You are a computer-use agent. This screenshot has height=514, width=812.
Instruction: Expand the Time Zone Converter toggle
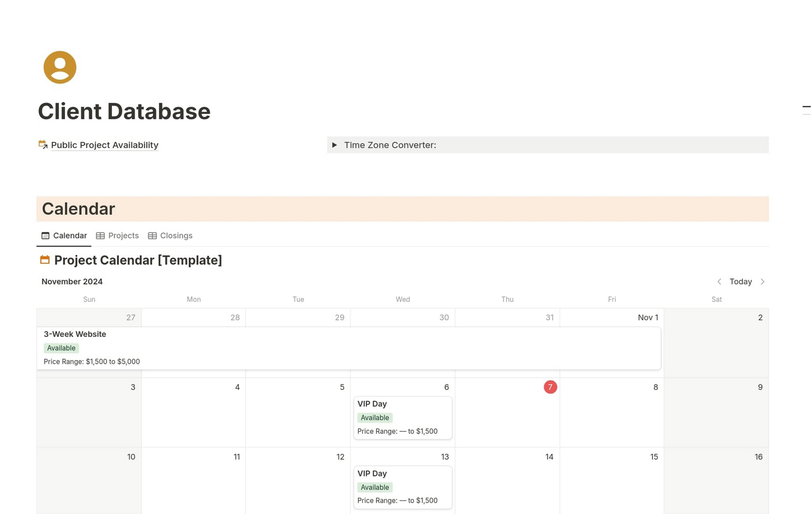[x=335, y=145]
